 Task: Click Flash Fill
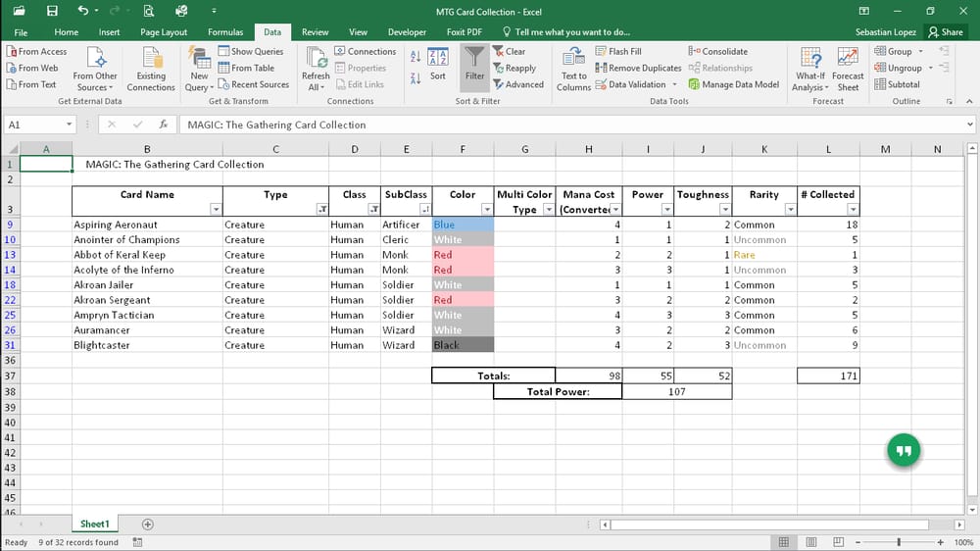(618, 51)
